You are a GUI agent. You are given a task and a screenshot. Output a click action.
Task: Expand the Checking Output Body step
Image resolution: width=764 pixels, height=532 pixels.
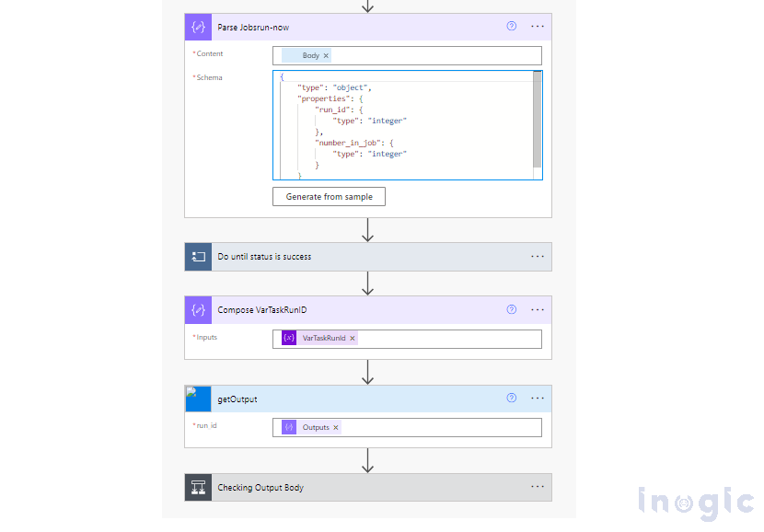[368, 487]
